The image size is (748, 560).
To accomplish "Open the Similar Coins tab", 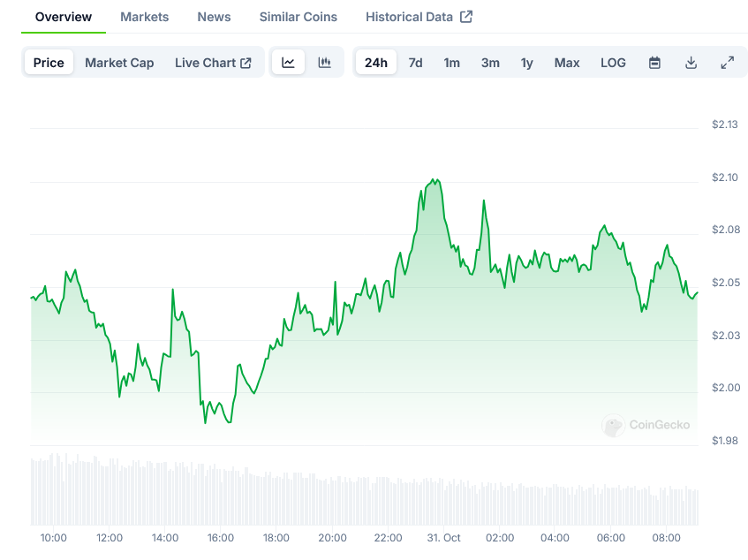I will pyautogui.click(x=298, y=17).
